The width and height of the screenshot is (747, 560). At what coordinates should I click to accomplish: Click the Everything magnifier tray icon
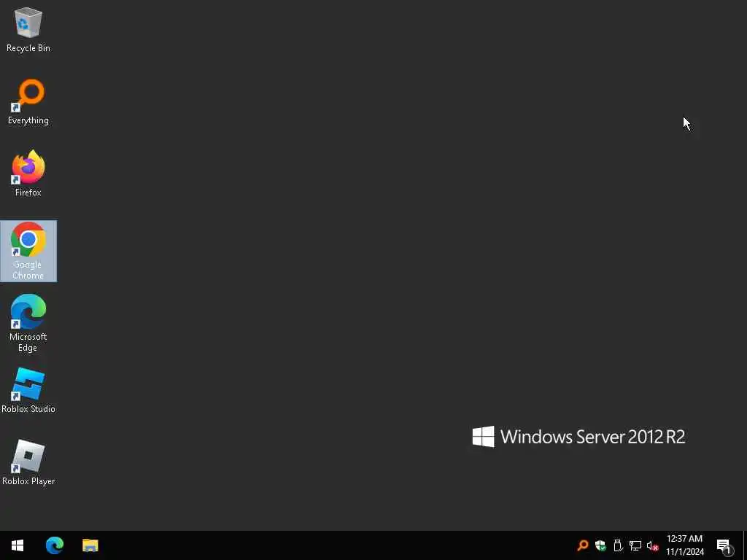pyautogui.click(x=583, y=545)
